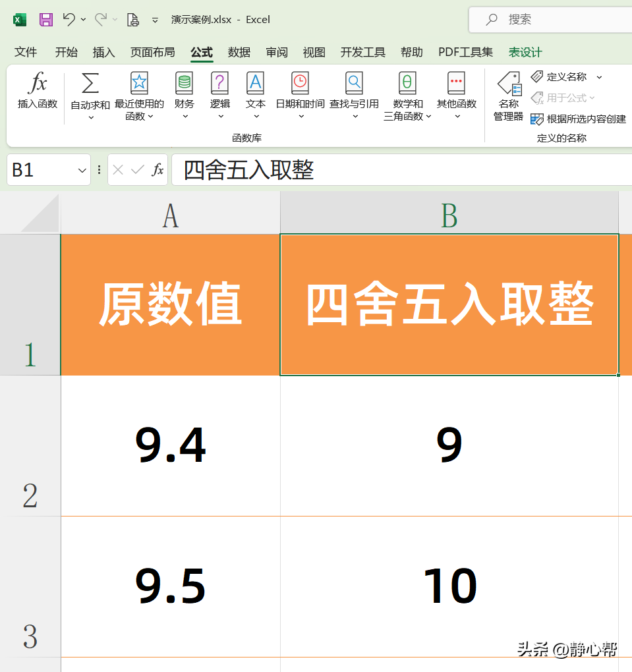The width and height of the screenshot is (632, 672).
Task: Expand the 自动求和 dropdown arrow
Action: pyautogui.click(x=91, y=117)
